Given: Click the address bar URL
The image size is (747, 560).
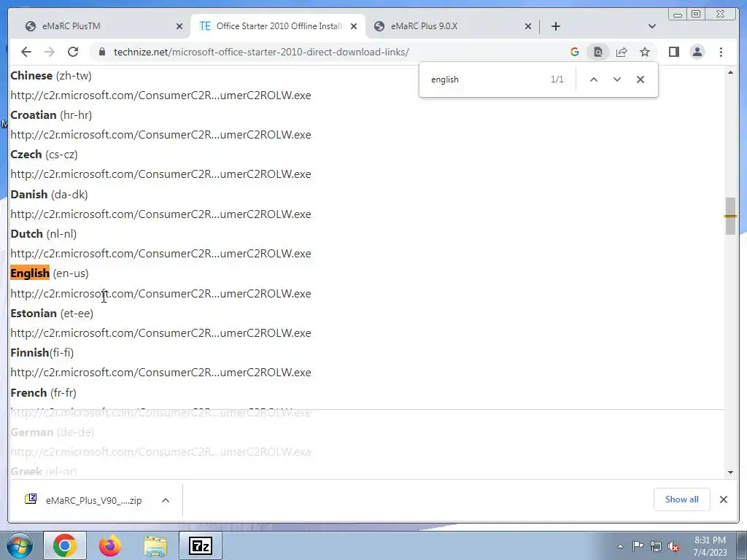Looking at the screenshot, I should (x=261, y=52).
